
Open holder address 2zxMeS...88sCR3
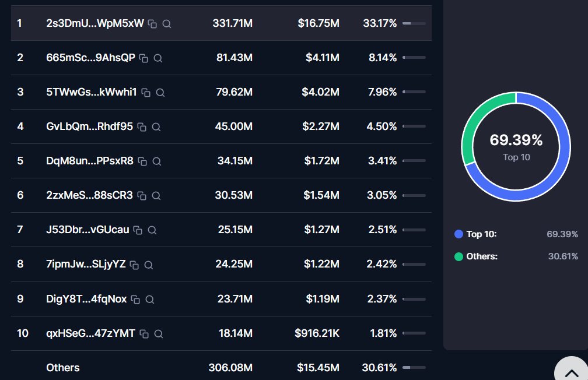(89, 195)
